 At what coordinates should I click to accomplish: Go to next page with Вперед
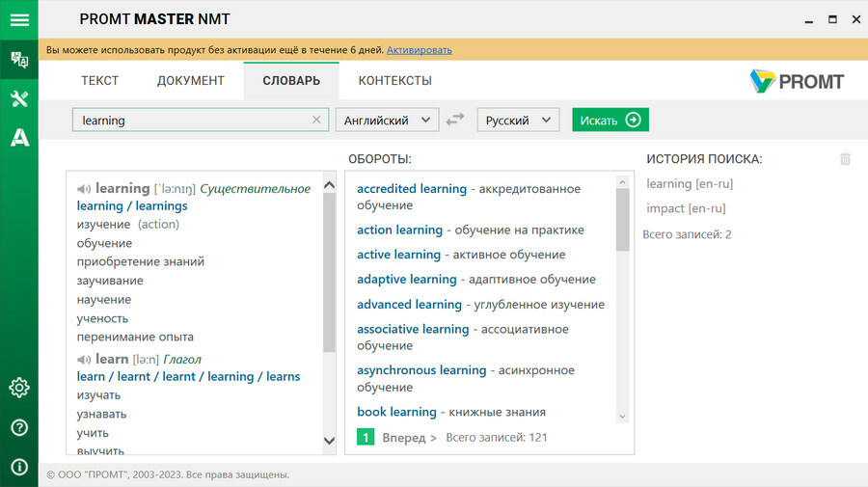coord(409,438)
